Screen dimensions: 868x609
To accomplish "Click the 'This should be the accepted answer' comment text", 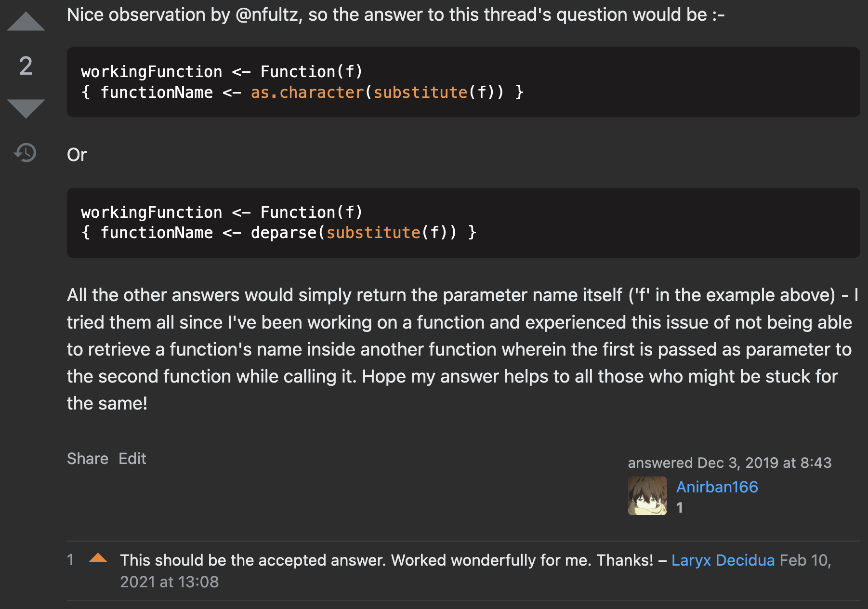I will [386, 560].
